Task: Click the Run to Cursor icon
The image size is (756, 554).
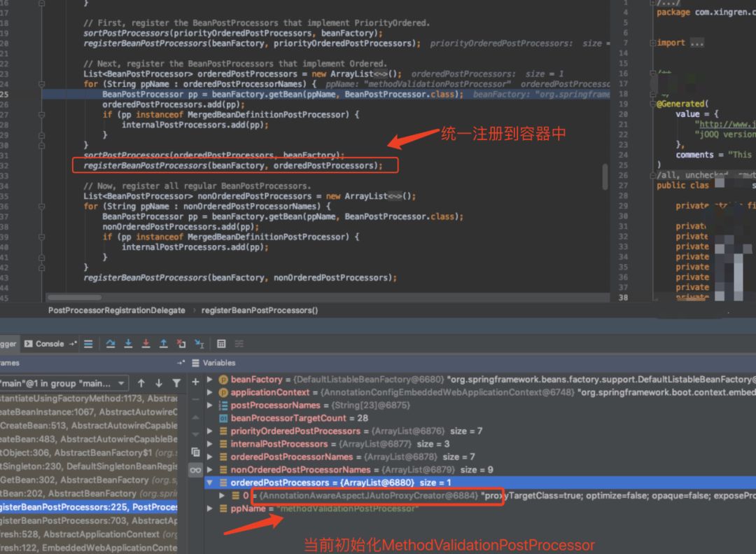Action: coord(199,344)
